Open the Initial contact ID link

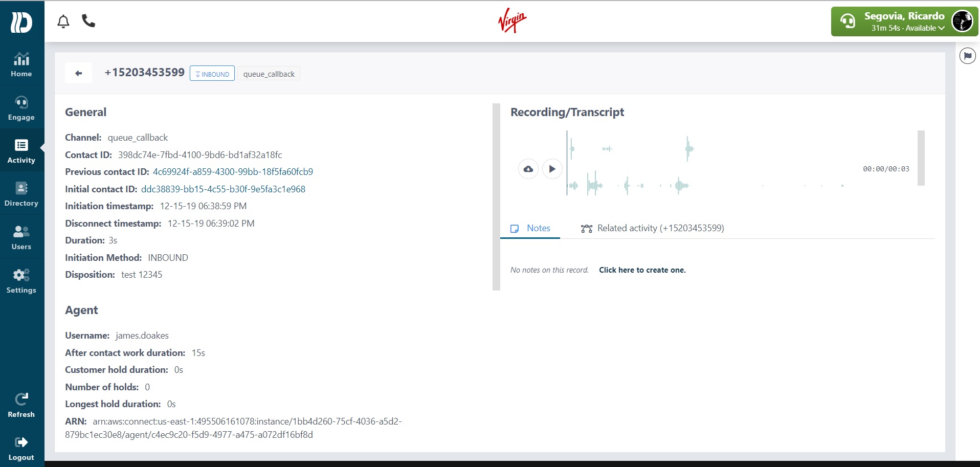223,189
